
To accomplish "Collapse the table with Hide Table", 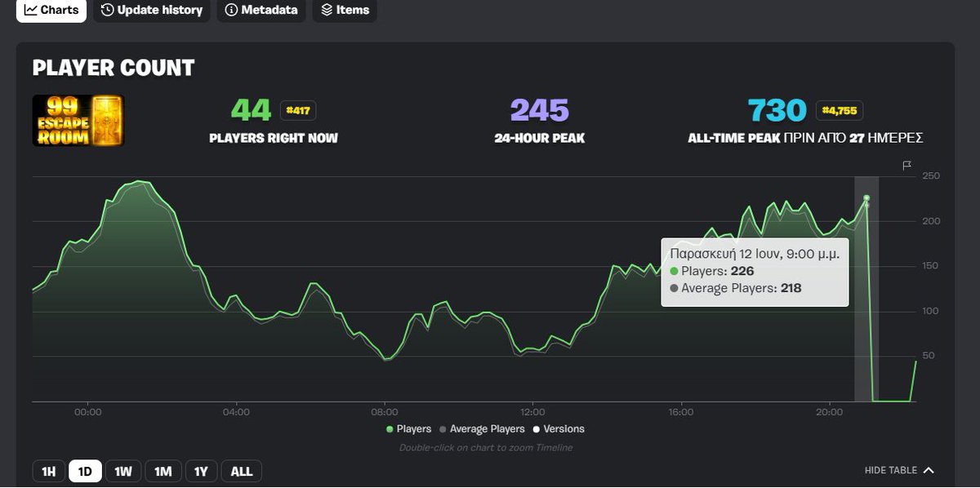I will pos(899,471).
